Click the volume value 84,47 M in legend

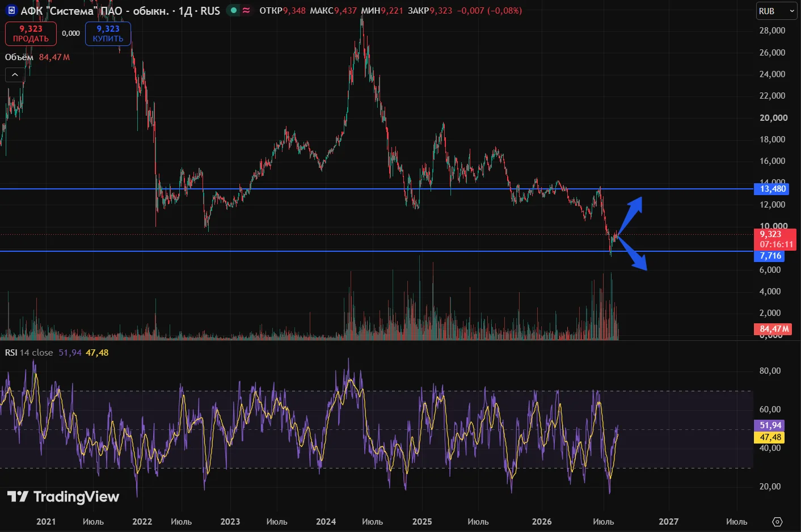pyautogui.click(x=54, y=57)
